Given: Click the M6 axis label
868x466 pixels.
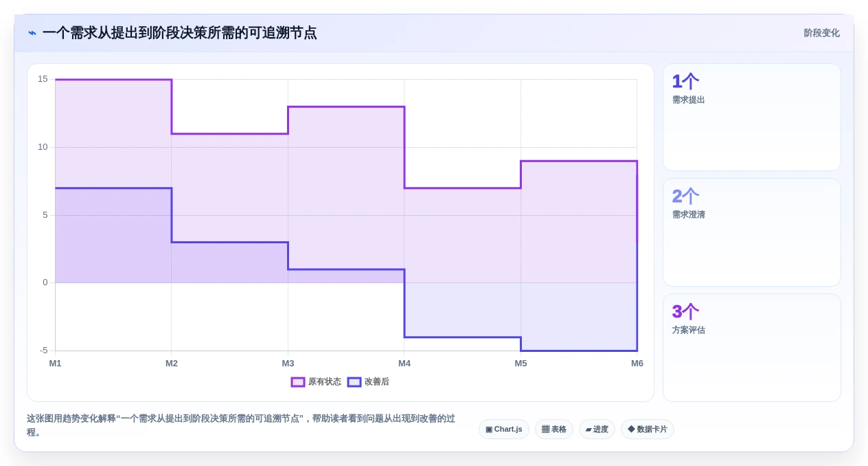Looking at the screenshot, I should coord(637,364).
